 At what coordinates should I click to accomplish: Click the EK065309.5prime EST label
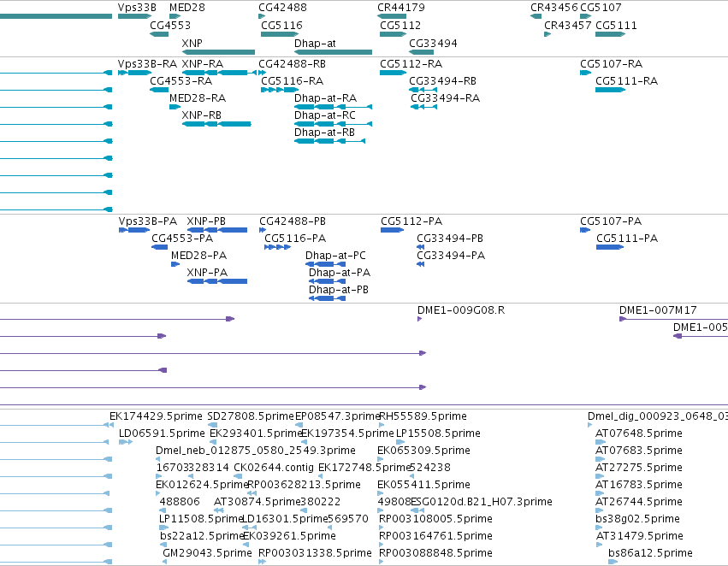pos(423,451)
